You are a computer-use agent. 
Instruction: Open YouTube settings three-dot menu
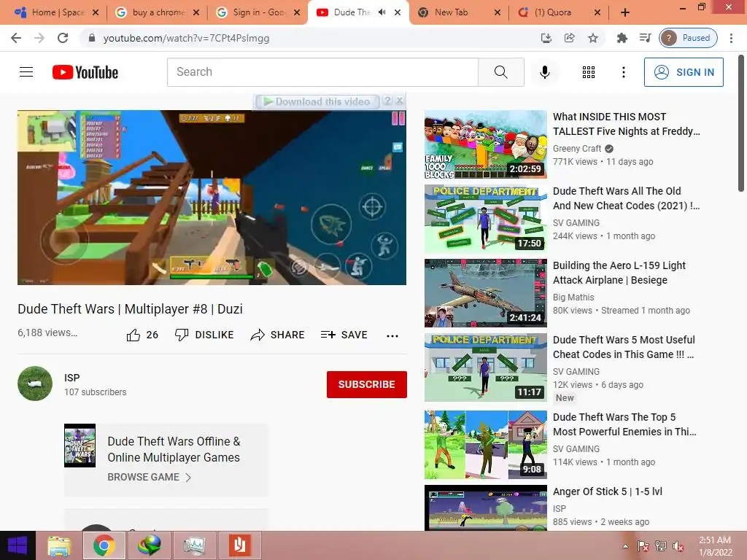(x=623, y=72)
